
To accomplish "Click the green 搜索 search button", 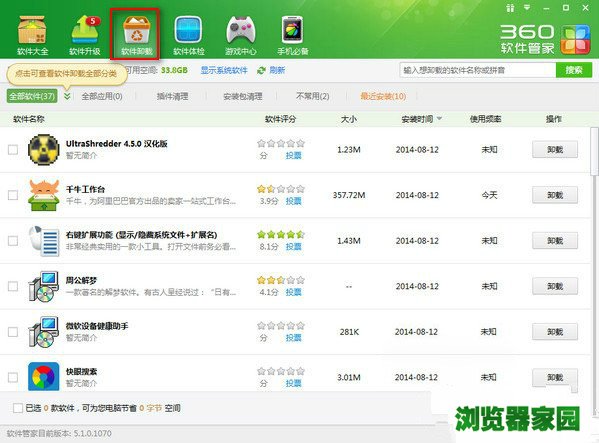I will pyautogui.click(x=574, y=70).
